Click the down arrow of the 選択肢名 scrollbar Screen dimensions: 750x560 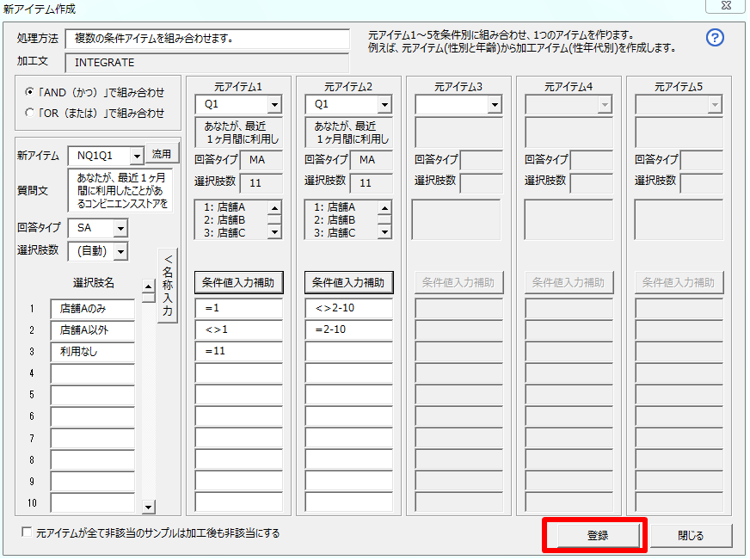click(x=146, y=508)
